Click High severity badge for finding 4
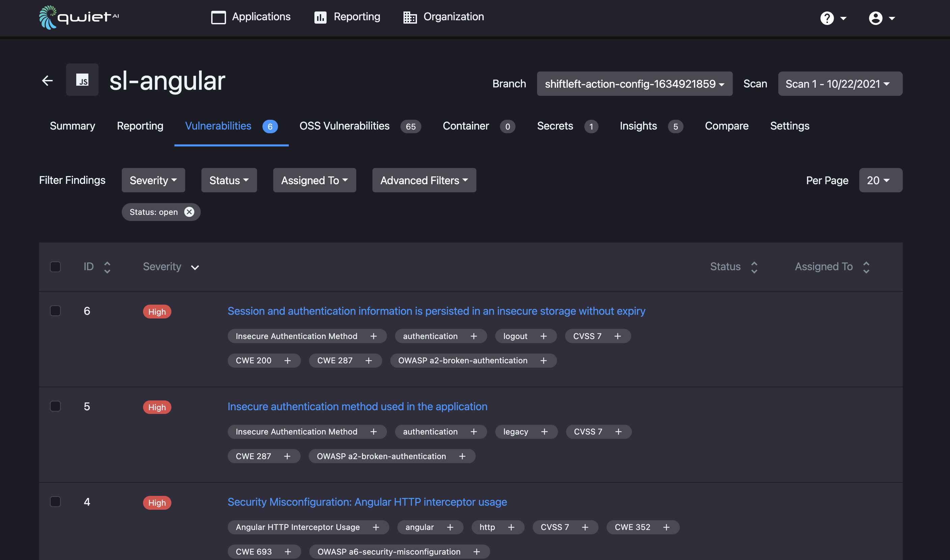The width and height of the screenshot is (950, 560). tap(157, 503)
